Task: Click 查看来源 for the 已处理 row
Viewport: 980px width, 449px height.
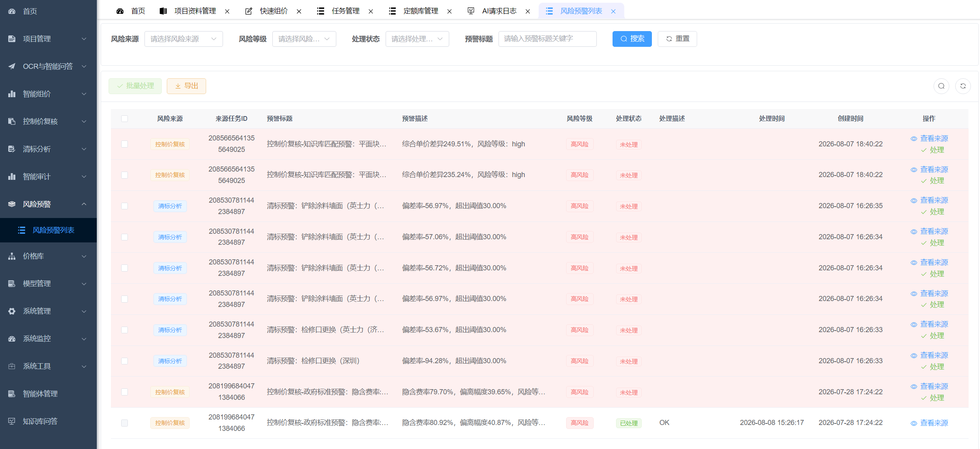Action: click(x=929, y=423)
